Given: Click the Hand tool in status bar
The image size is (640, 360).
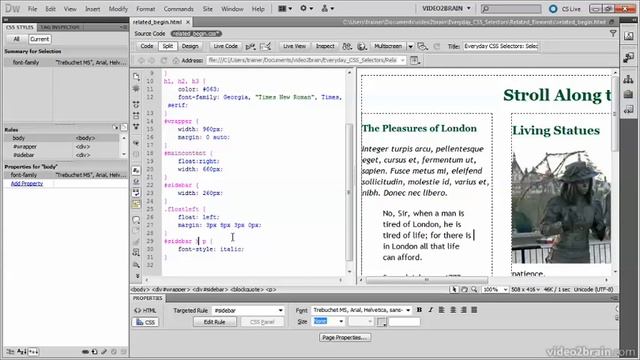Looking at the screenshot, I should pyautogui.click(x=464, y=289).
